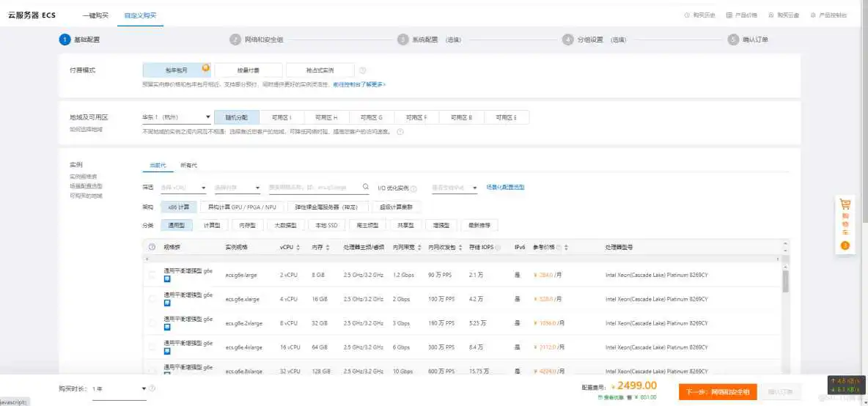Select the ecs.g6e.2xlarge instance radio button
The height and width of the screenshot is (406, 868).
click(152, 323)
